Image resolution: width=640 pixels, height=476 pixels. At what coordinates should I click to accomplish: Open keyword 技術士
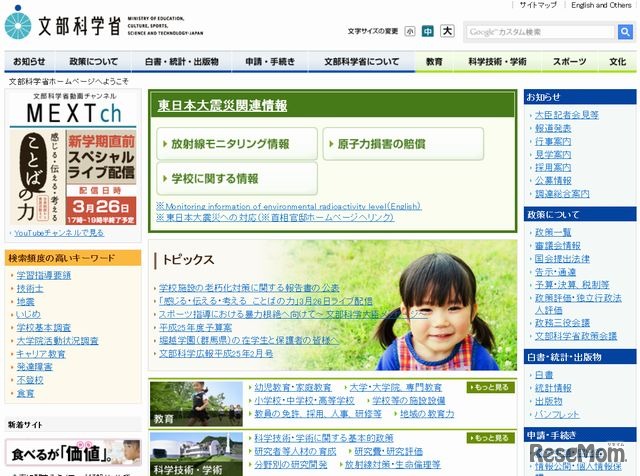(x=30, y=288)
